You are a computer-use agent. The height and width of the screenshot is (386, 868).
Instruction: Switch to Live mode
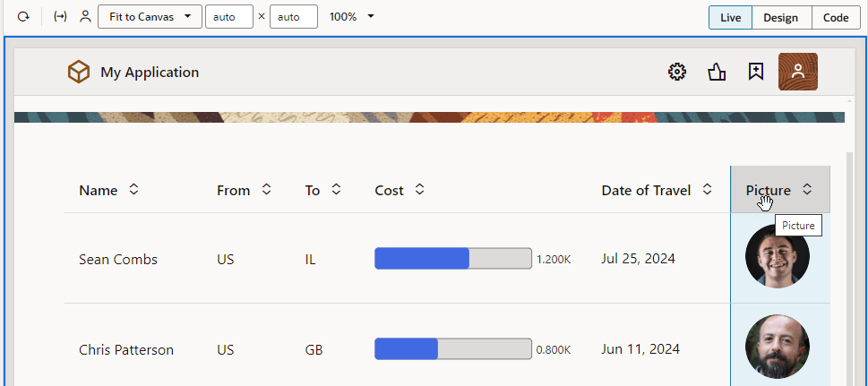(730, 17)
